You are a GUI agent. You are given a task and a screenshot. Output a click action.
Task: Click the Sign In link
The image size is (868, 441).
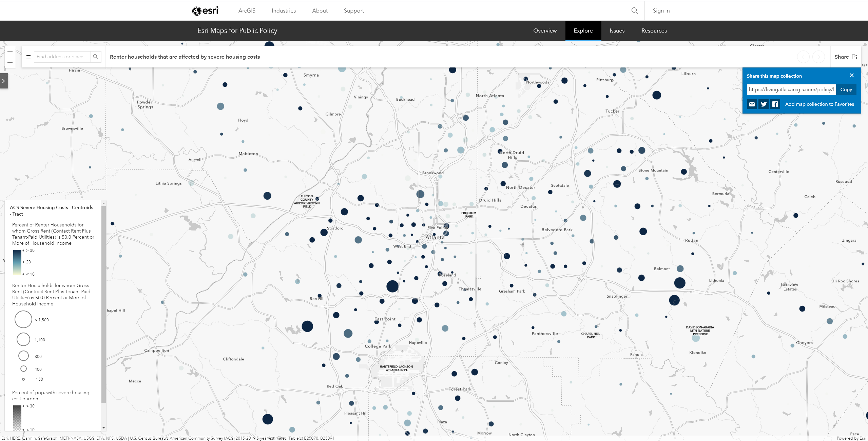(x=661, y=11)
